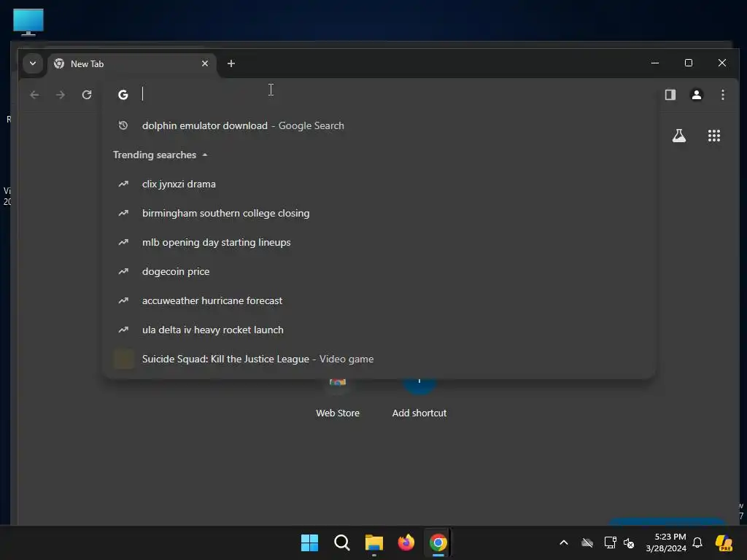747x560 pixels.
Task: Click the browser forward arrow
Action: tap(60, 95)
